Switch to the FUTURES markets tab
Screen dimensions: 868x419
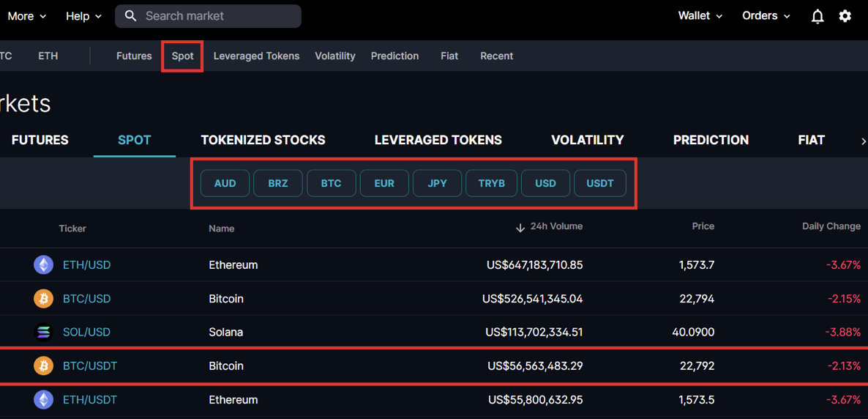point(40,140)
